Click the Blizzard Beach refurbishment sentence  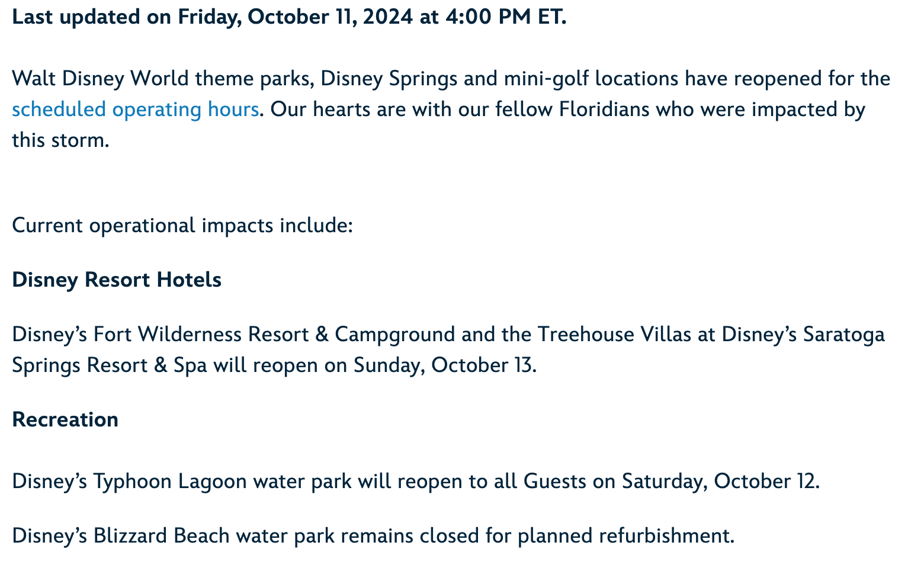[373, 535]
